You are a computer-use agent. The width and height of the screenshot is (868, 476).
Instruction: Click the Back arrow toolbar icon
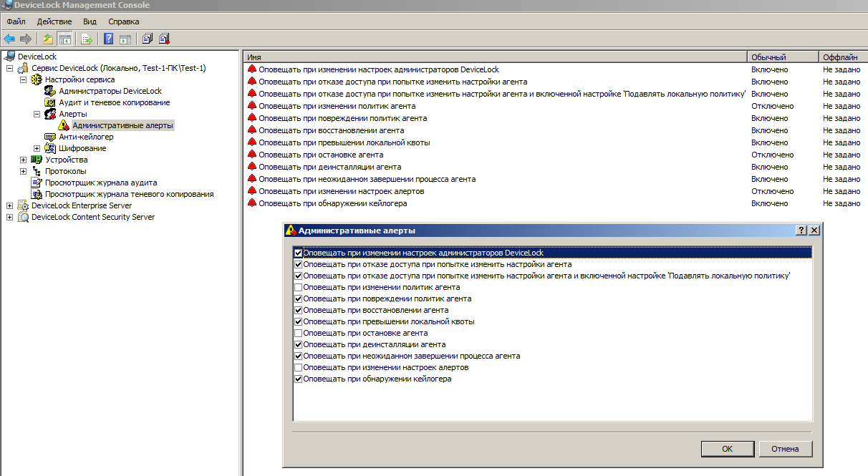point(9,39)
